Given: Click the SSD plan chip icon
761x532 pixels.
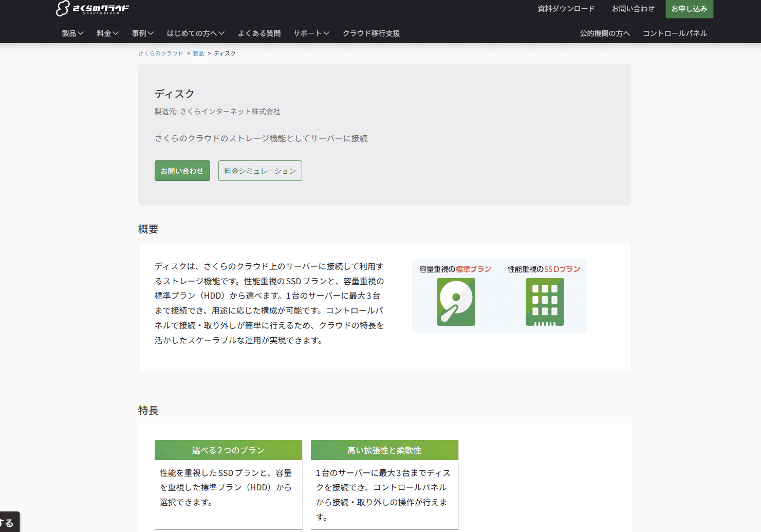Looking at the screenshot, I should (545, 302).
